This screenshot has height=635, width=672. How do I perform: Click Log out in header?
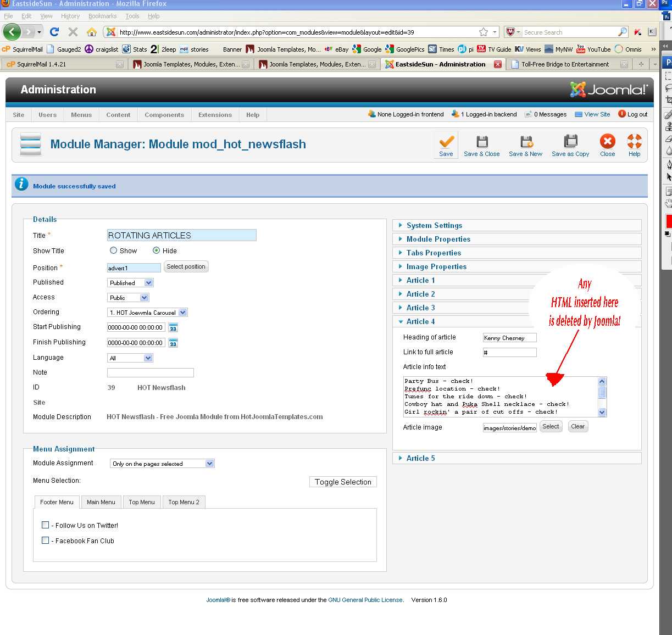(x=633, y=114)
